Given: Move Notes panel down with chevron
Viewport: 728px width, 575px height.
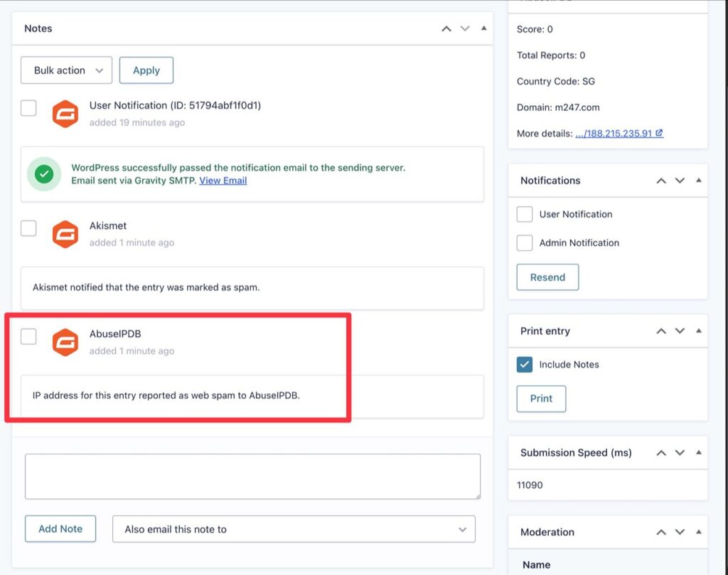Looking at the screenshot, I should [x=465, y=28].
